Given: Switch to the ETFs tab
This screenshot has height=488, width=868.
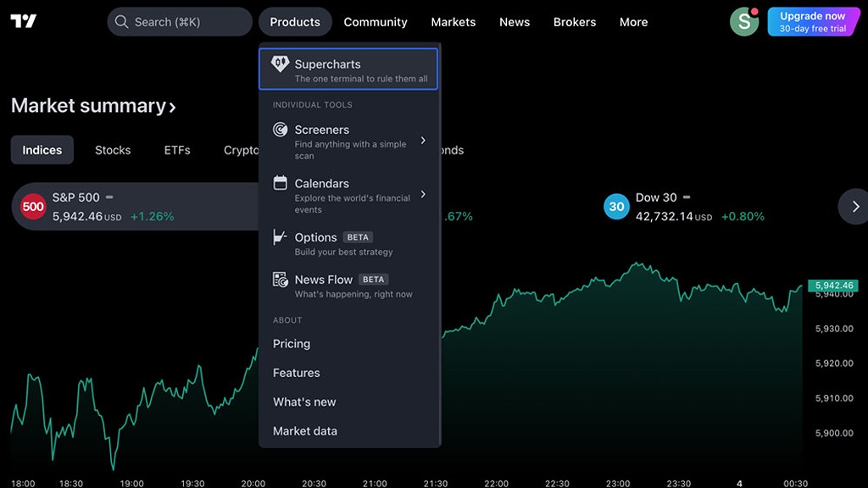Looking at the screenshot, I should pos(177,150).
